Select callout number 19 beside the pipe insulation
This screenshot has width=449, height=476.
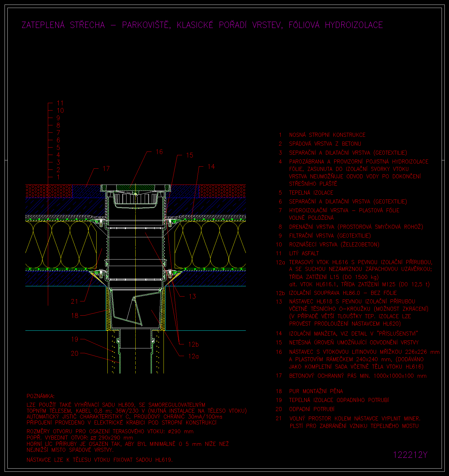point(75,339)
